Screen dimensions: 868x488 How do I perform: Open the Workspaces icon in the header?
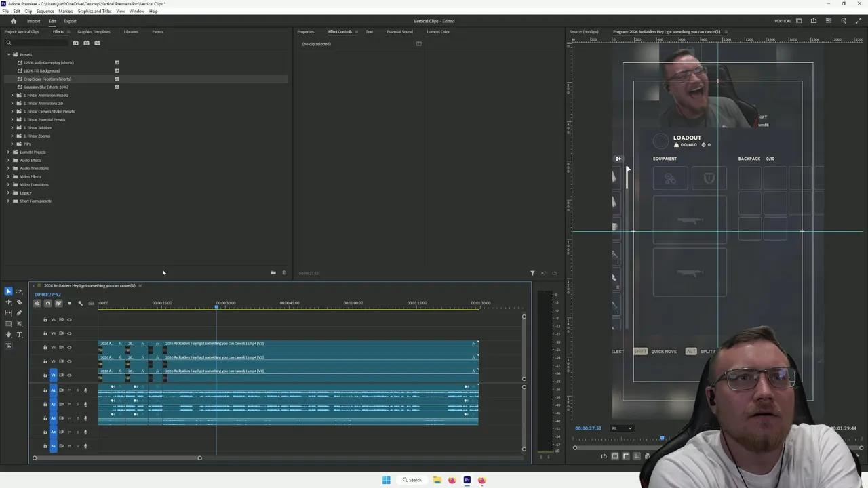(799, 21)
